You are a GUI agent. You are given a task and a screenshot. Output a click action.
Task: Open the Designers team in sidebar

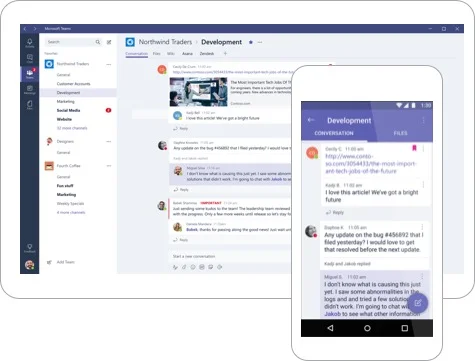(x=65, y=141)
